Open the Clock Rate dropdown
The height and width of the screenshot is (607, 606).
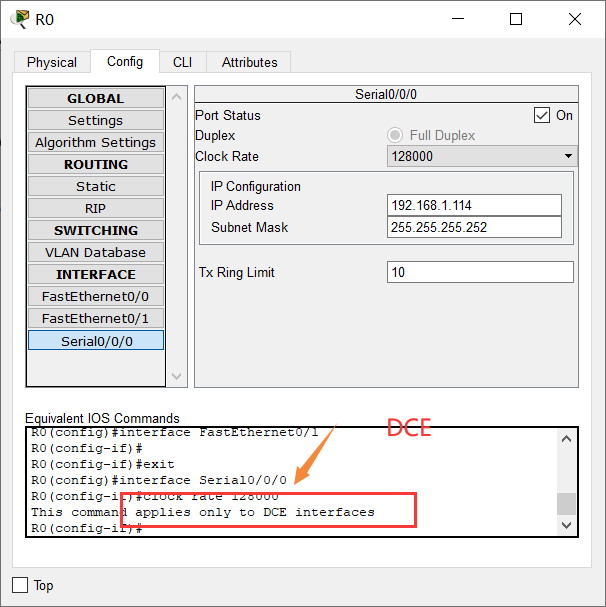click(x=482, y=156)
